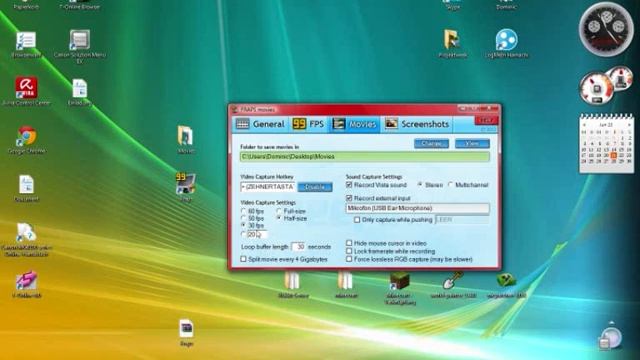640x360 pixels.
Task: Switch to the FPS tab
Action: pos(308,124)
